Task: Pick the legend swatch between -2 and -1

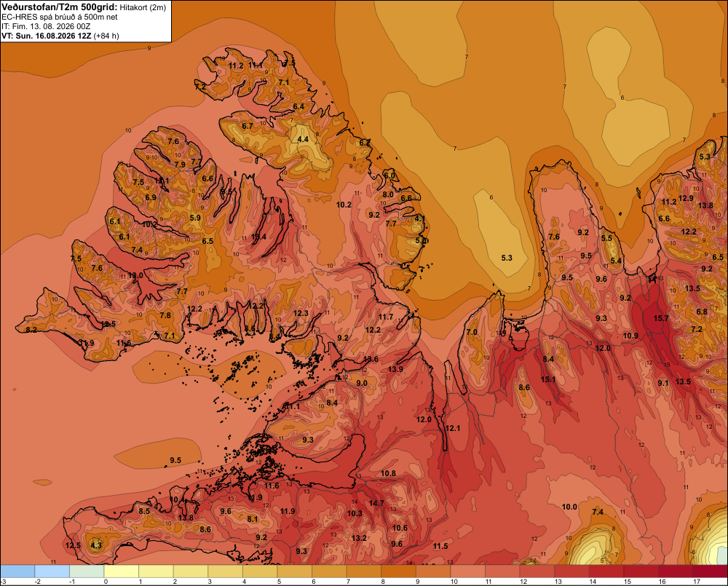Action: 52,571
